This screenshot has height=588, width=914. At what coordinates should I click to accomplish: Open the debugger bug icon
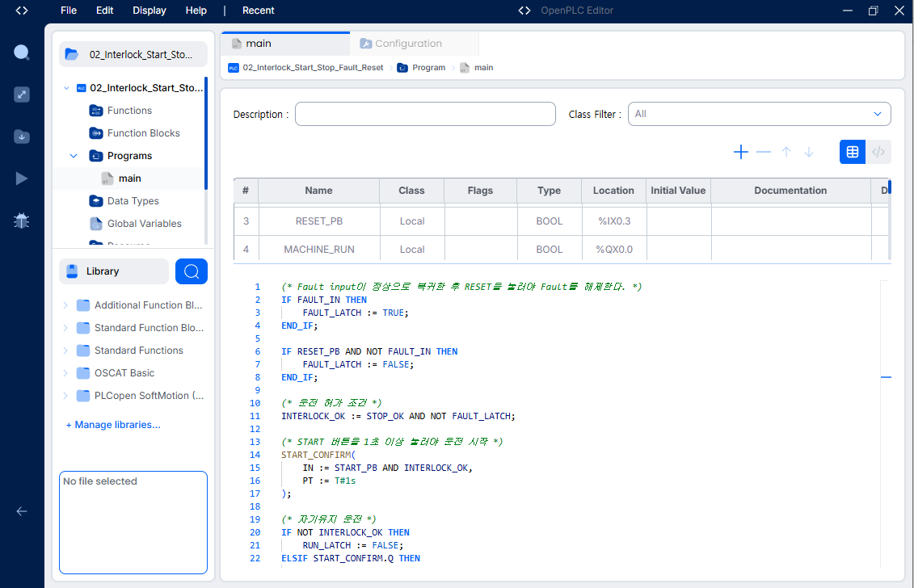click(x=22, y=220)
